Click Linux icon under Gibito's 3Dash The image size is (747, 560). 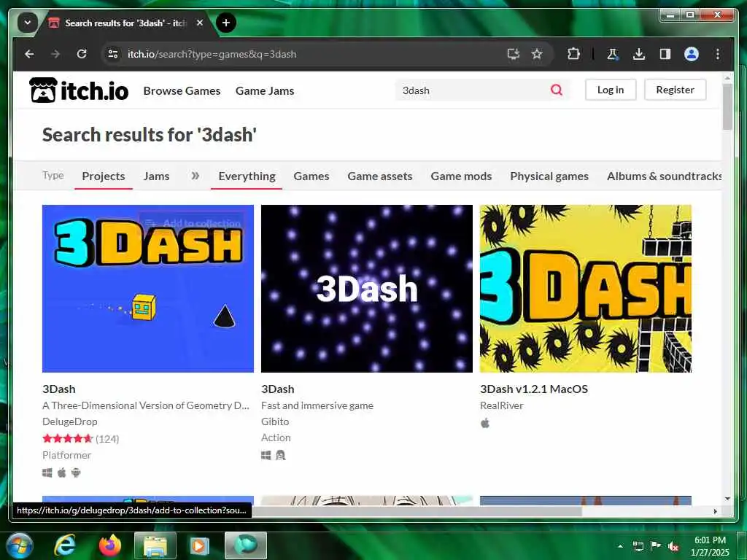[x=281, y=455]
